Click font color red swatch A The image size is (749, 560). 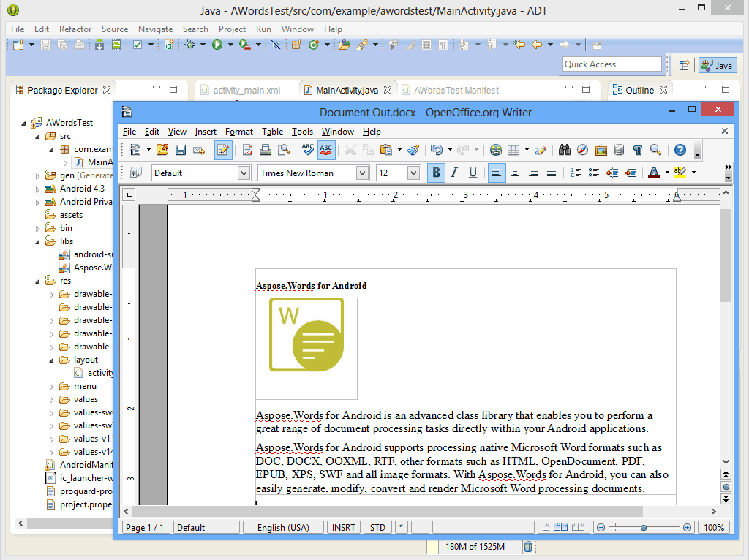tap(654, 173)
